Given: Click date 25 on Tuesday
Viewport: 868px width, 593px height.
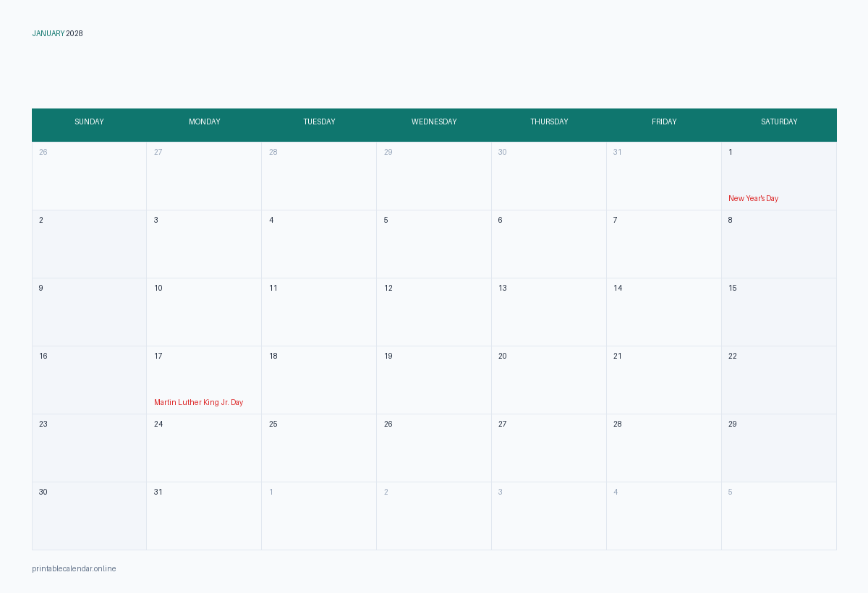Looking at the screenshot, I should pyautogui.click(x=273, y=424).
